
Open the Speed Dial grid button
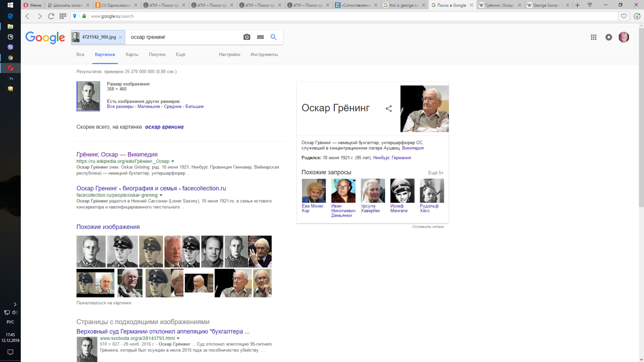tap(63, 16)
